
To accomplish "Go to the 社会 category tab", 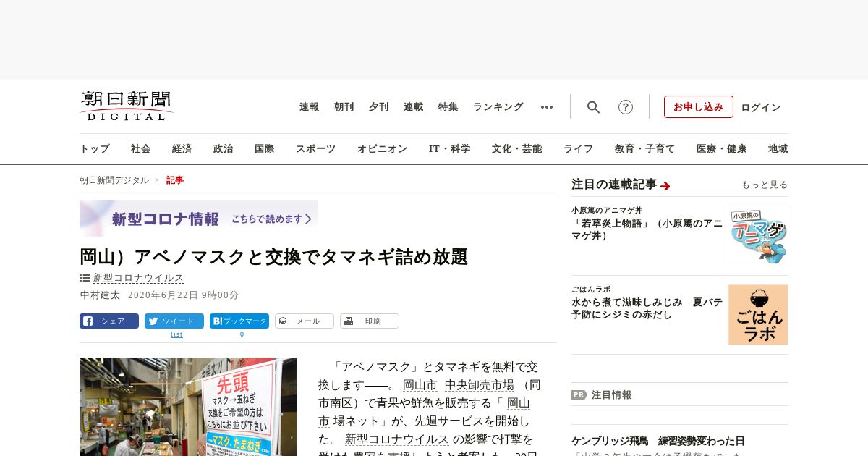I will [141, 149].
